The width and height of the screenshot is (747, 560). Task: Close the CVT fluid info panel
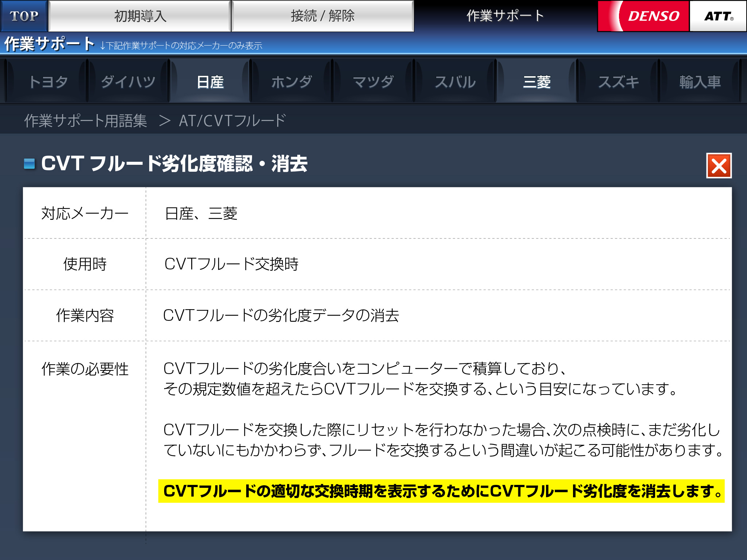click(x=719, y=166)
